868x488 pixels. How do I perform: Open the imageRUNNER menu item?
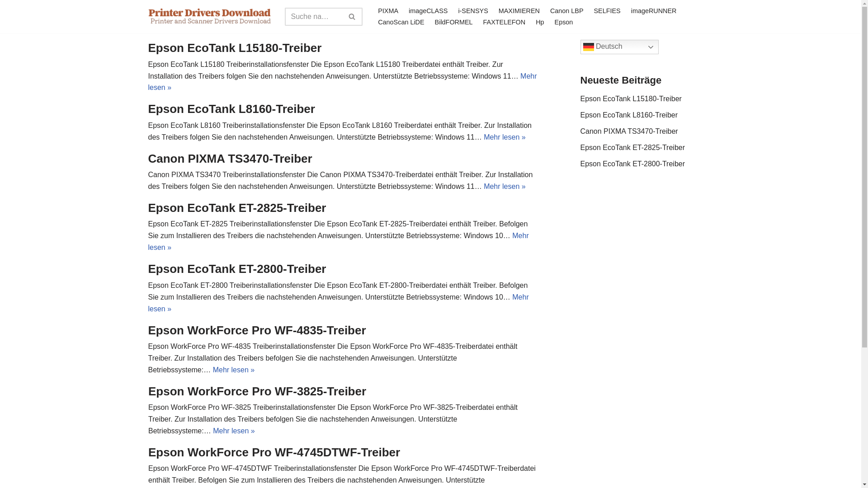point(654,11)
